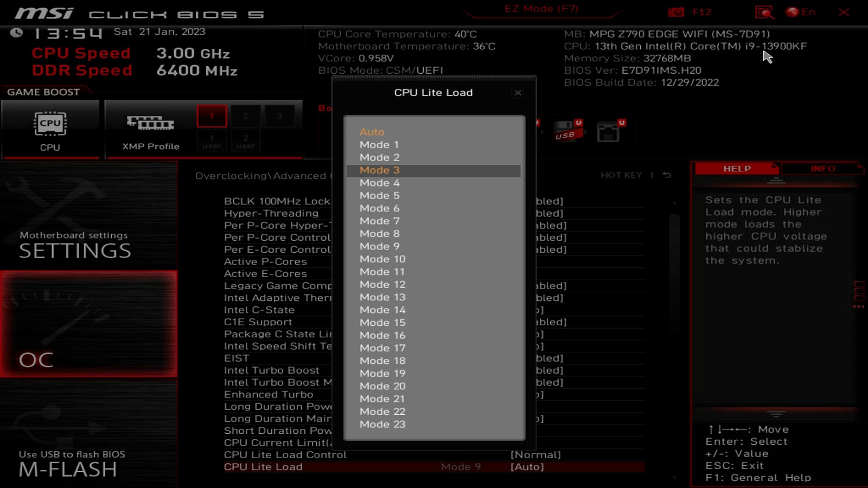Select Intel C-State setting

259,310
